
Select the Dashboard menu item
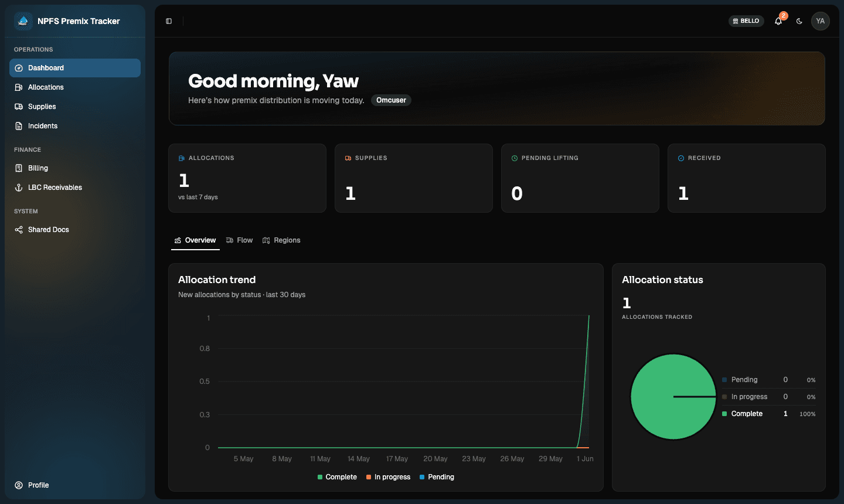[75, 68]
